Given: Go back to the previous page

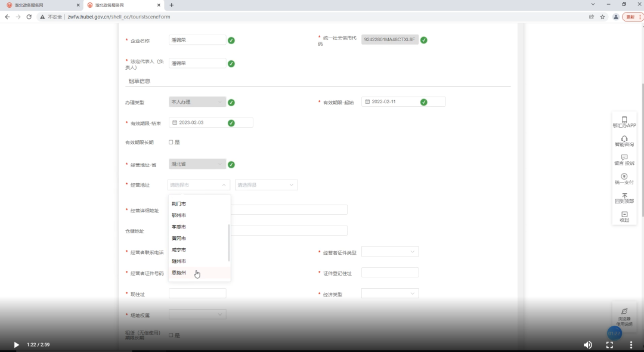Looking at the screenshot, I should pyautogui.click(x=7, y=17).
